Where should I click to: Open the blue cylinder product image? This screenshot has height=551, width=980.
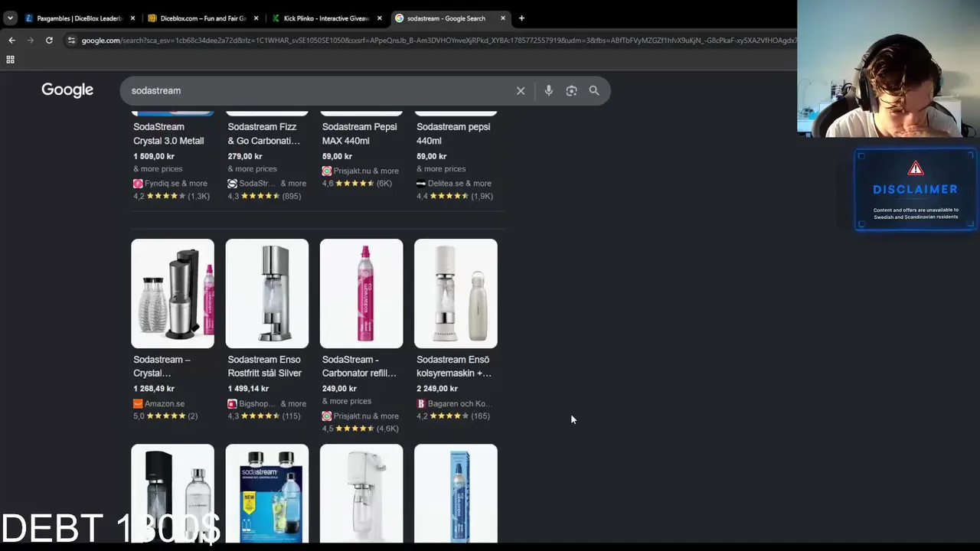pyautogui.click(x=456, y=494)
